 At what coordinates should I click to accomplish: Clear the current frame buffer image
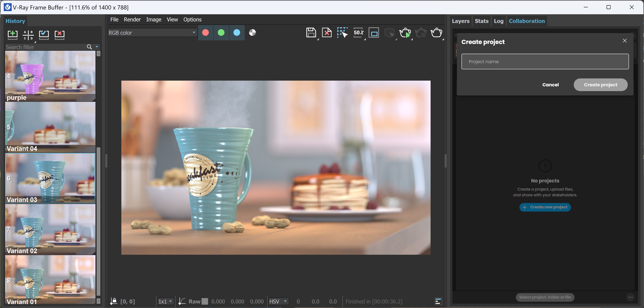(327, 33)
